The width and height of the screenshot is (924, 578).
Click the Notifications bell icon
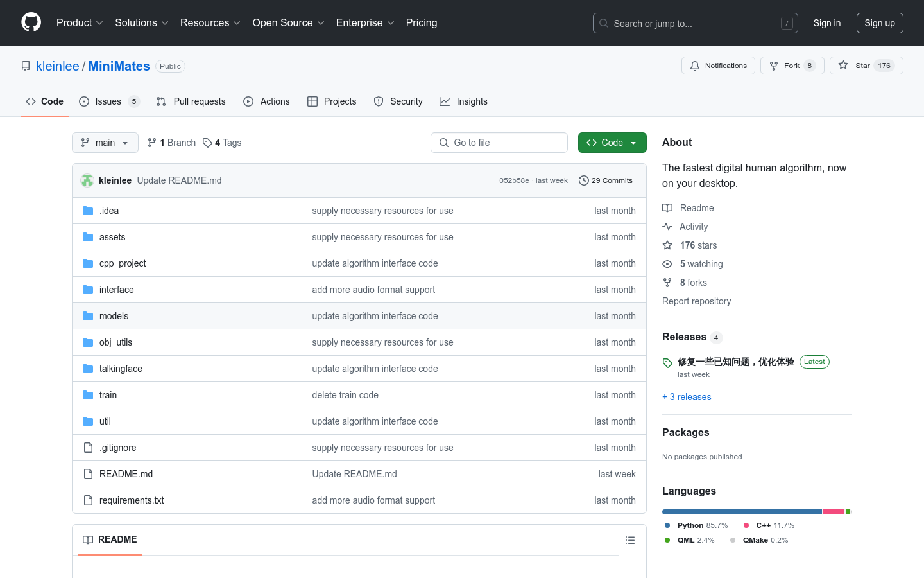click(695, 66)
